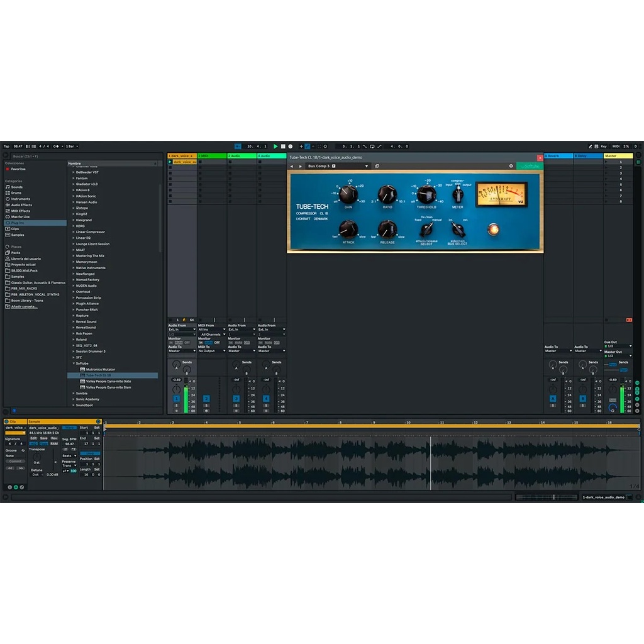This screenshot has height=644, width=644.
Task: Open the Cue Out 1/2 dropdown
Action: click(x=618, y=347)
